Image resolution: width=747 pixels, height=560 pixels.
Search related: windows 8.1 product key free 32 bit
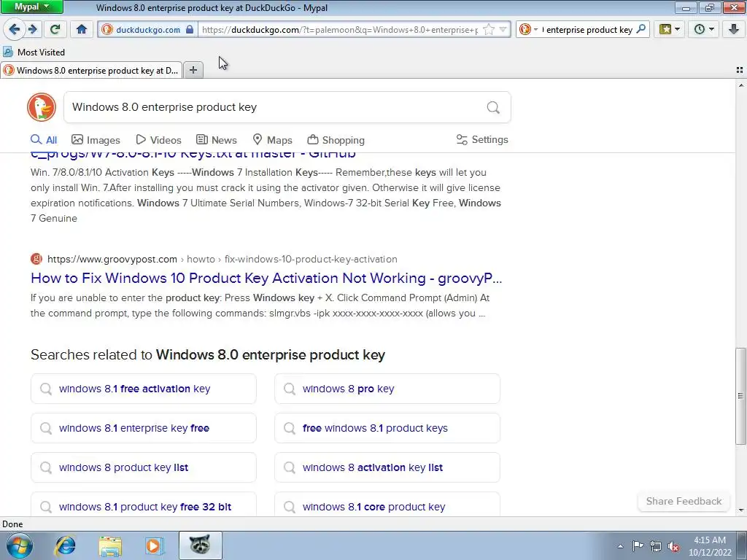point(144,505)
